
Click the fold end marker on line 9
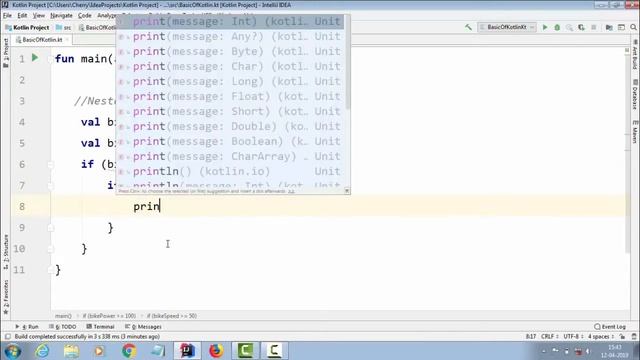[51, 228]
